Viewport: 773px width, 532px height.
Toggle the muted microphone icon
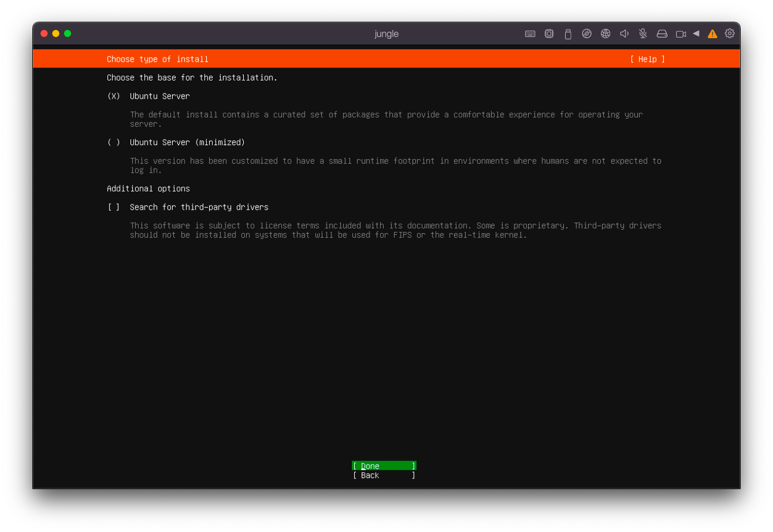(643, 34)
